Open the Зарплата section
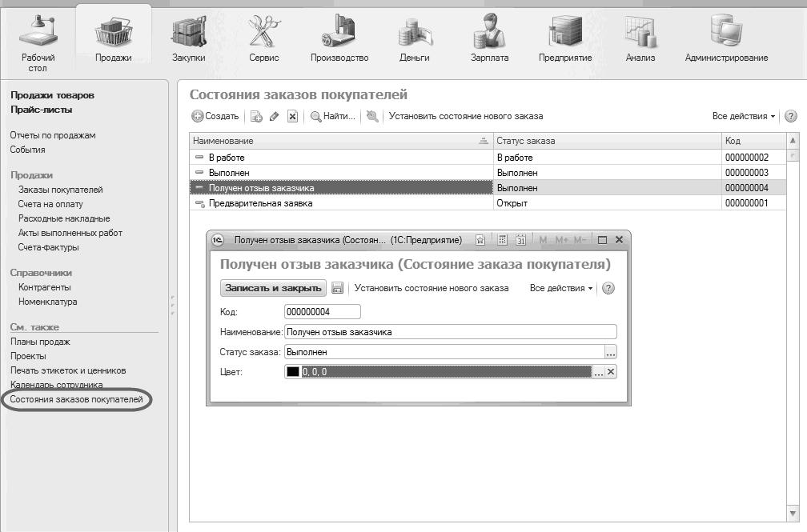The image size is (807, 532). 489,38
